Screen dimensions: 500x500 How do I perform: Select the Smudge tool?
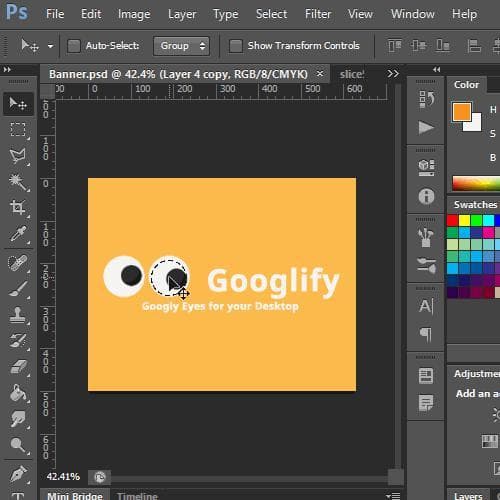(x=18, y=419)
